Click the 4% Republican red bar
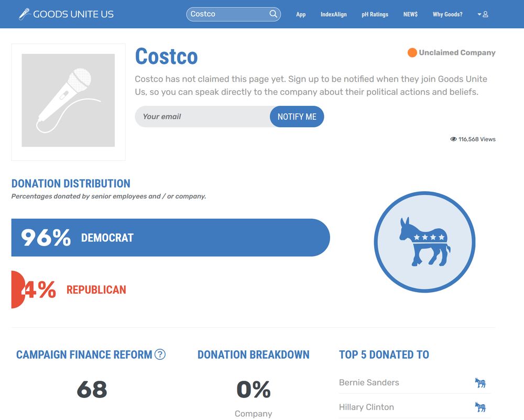 click(18, 290)
